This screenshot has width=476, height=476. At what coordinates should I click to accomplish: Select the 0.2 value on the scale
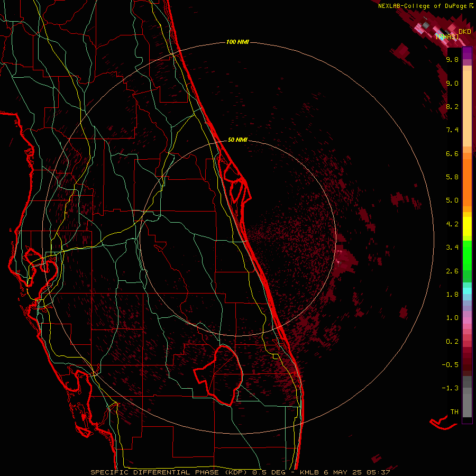(452, 342)
